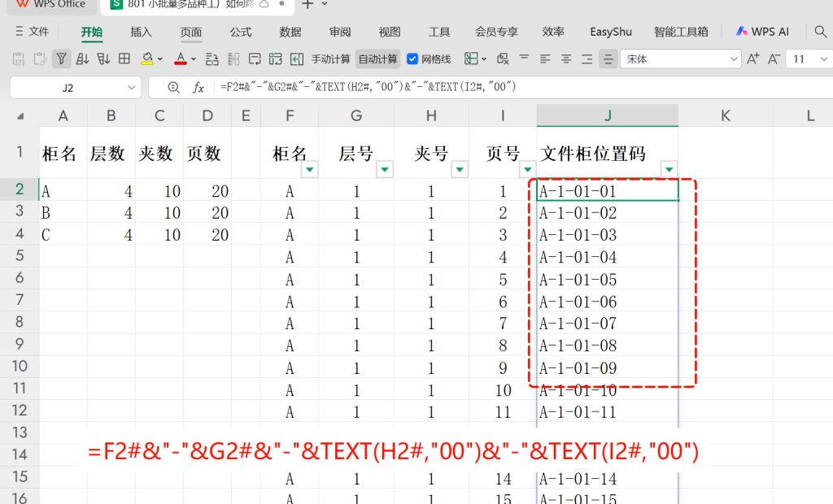Screen dimensions: 833x504
Task: Open the 效率 Efficiency tab
Action: [553, 32]
